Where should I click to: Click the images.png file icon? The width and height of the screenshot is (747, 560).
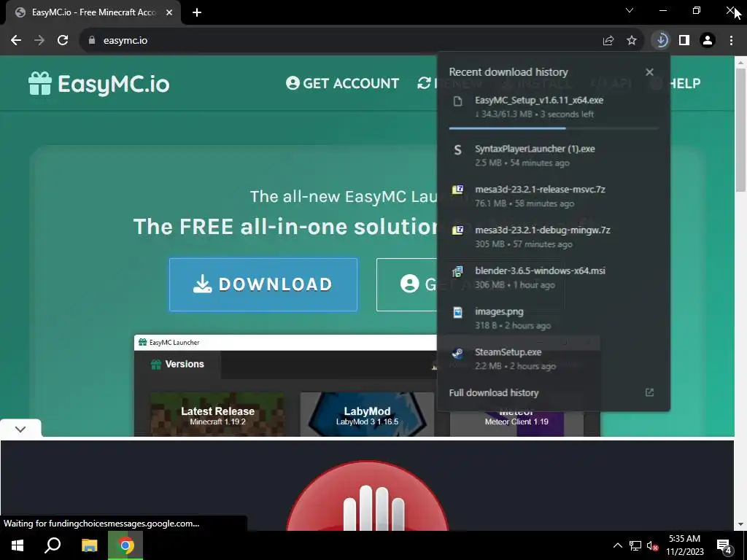click(458, 312)
